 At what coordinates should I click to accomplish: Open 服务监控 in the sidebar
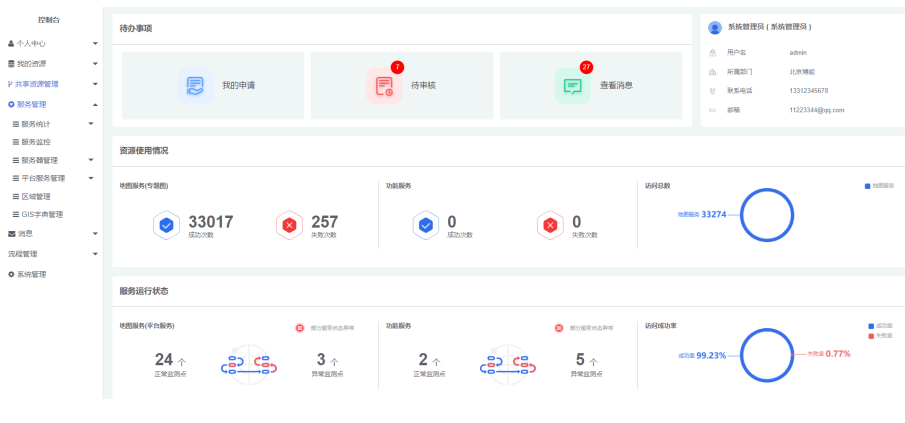[x=36, y=142]
